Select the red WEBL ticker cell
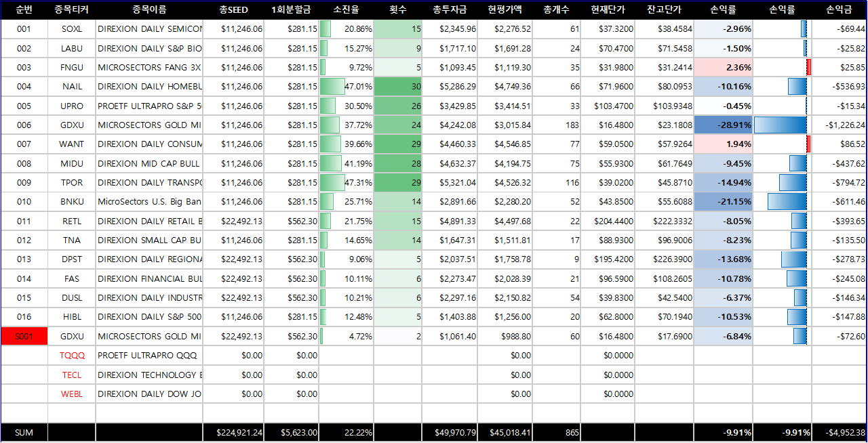868x443 pixels. [x=72, y=394]
